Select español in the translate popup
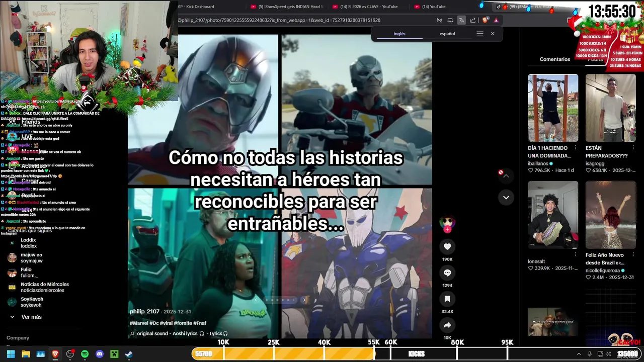644x362 pixels. (x=447, y=34)
